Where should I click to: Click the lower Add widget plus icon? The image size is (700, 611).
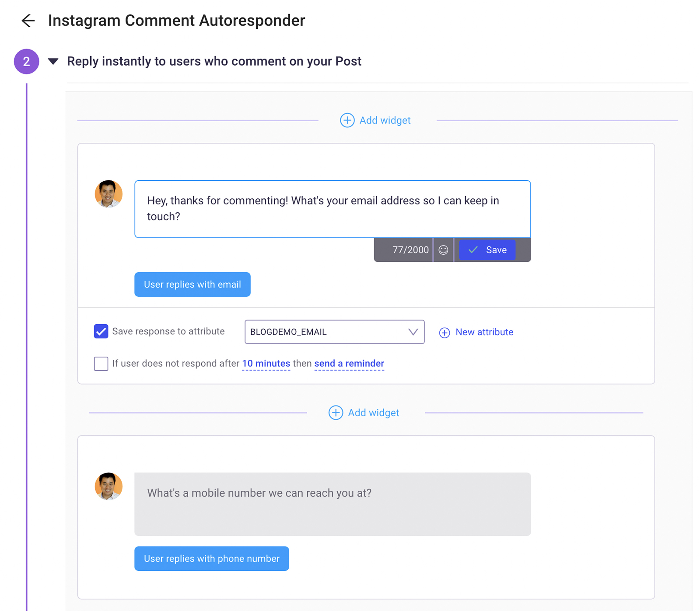click(336, 413)
